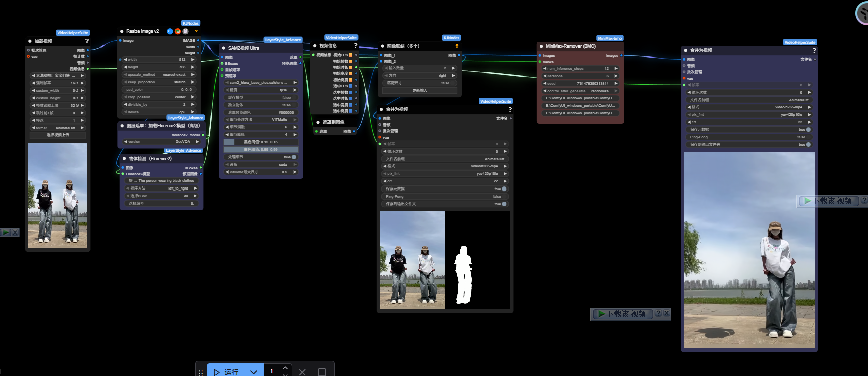Click the 更新输入 button in 图像联结
This screenshot has height=376, width=868.
(x=419, y=91)
